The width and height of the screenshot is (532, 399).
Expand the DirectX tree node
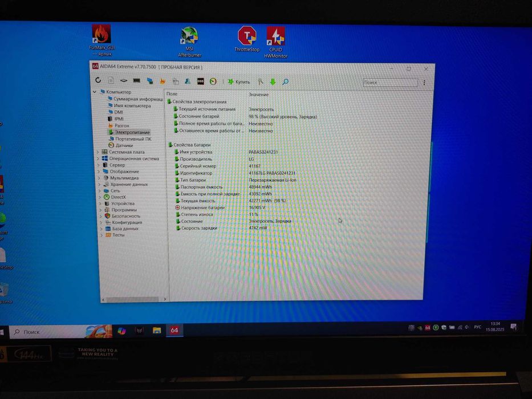point(100,197)
